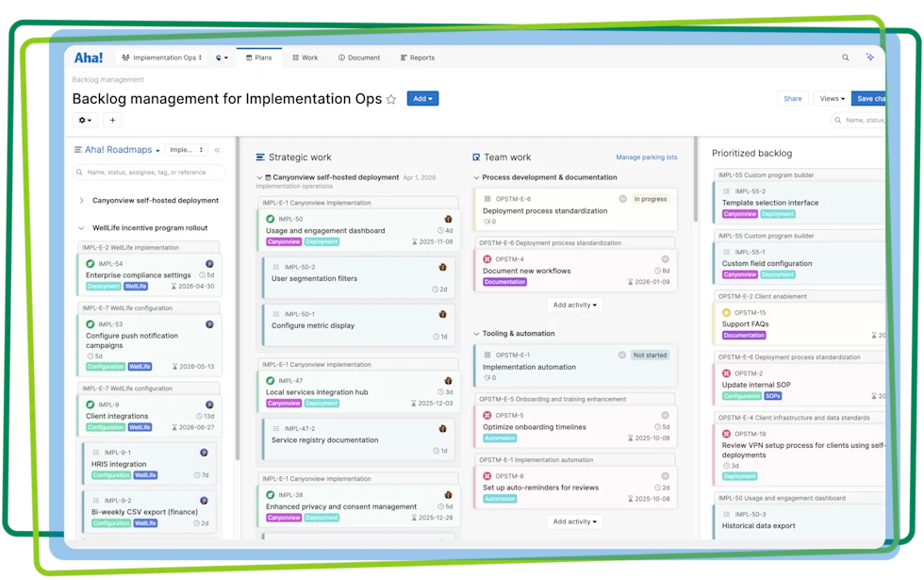The width and height of the screenshot is (924, 580).
Task: Switch to the Work tab
Action: pos(305,58)
